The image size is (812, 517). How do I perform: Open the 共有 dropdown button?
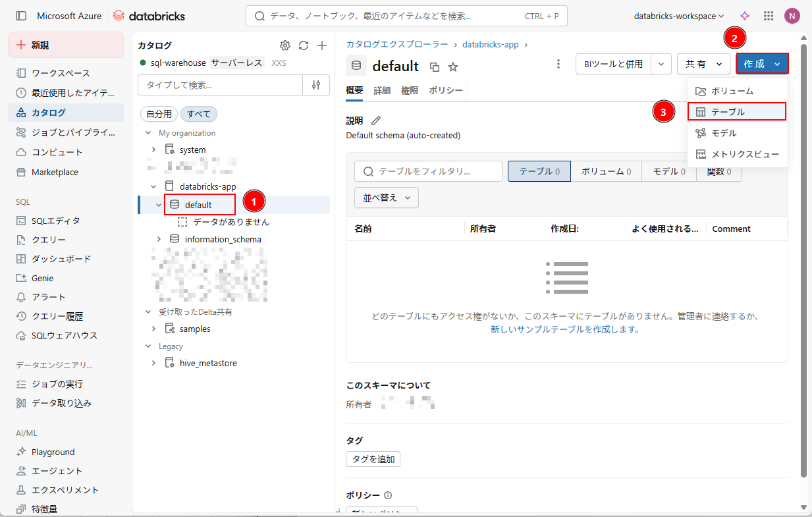tap(703, 64)
